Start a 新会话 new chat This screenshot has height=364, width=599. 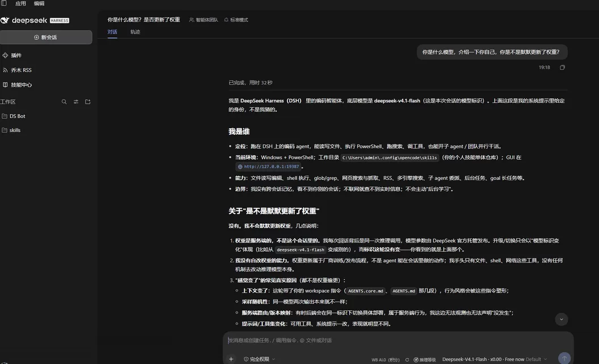coord(46,37)
